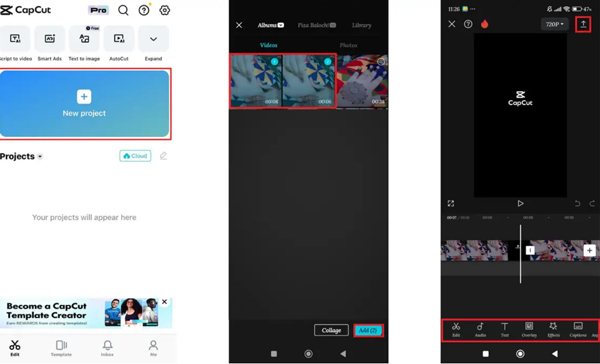Close the media picker screen
This screenshot has height=364, width=600.
pos(239,25)
